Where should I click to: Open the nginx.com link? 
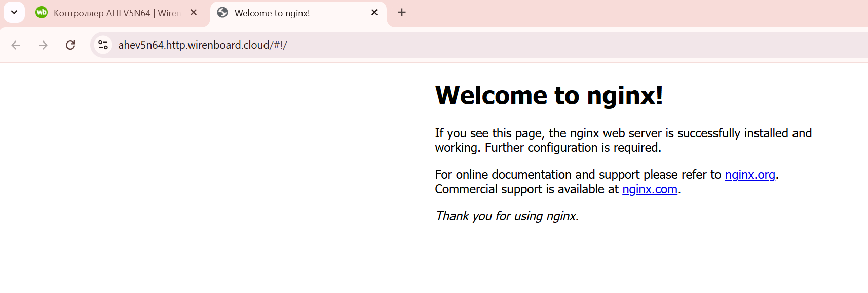point(650,189)
